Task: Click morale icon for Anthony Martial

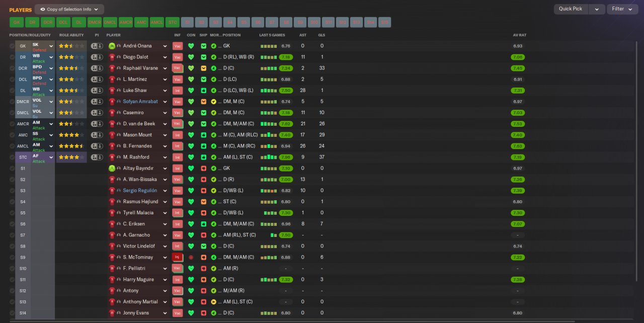Action: [214, 302]
